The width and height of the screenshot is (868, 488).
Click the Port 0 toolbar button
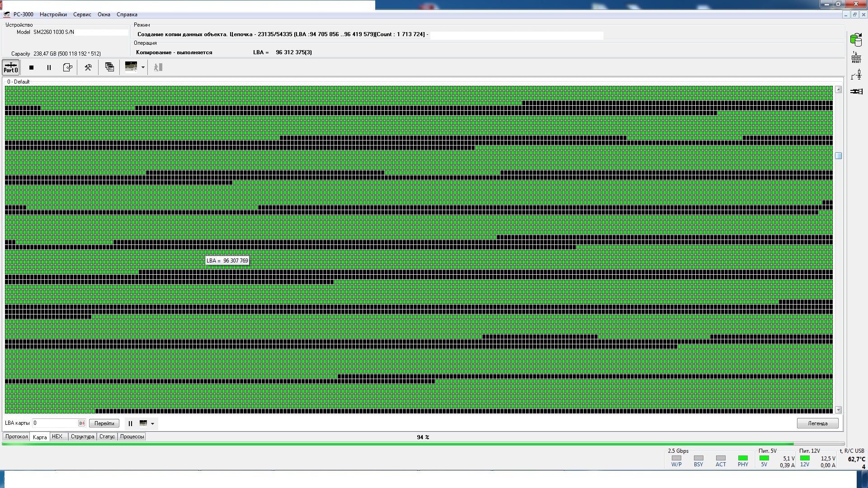click(11, 67)
